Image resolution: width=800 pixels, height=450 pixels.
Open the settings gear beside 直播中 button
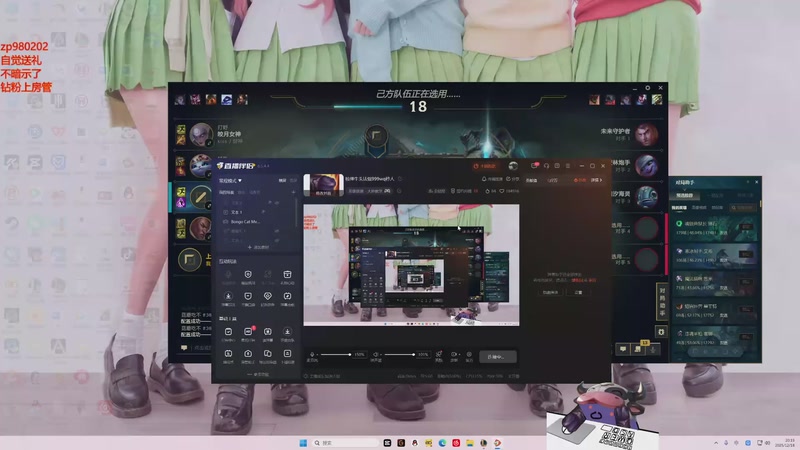click(x=469, y=354)
